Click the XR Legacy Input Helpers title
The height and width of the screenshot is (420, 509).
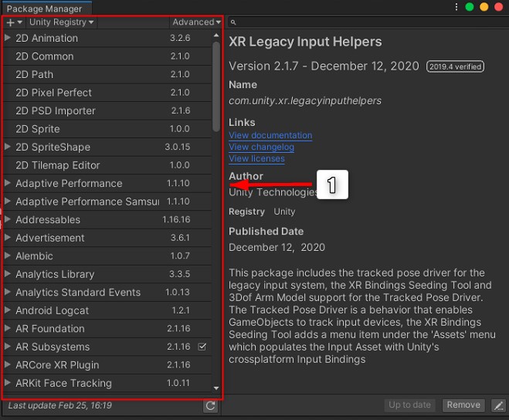[x=305, y=42]
